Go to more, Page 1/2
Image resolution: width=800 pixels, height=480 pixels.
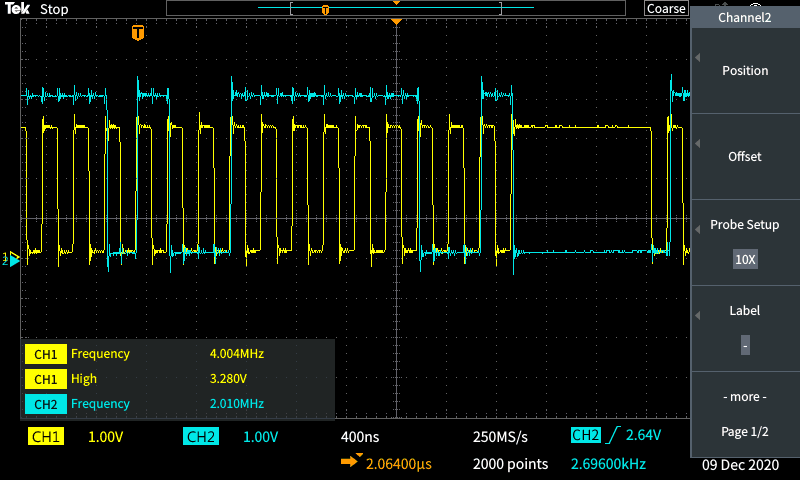pyautogui.click(x=744, y=414)
